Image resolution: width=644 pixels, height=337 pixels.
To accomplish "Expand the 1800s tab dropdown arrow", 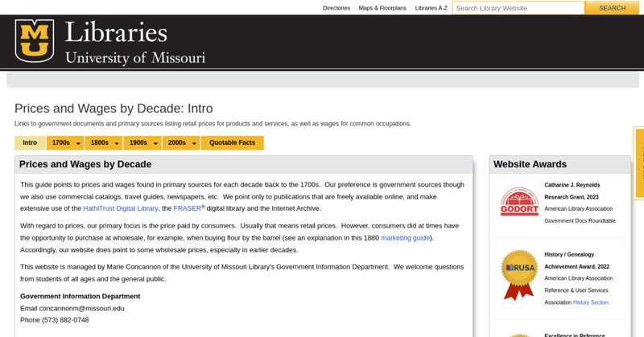I will coord(117,143).
